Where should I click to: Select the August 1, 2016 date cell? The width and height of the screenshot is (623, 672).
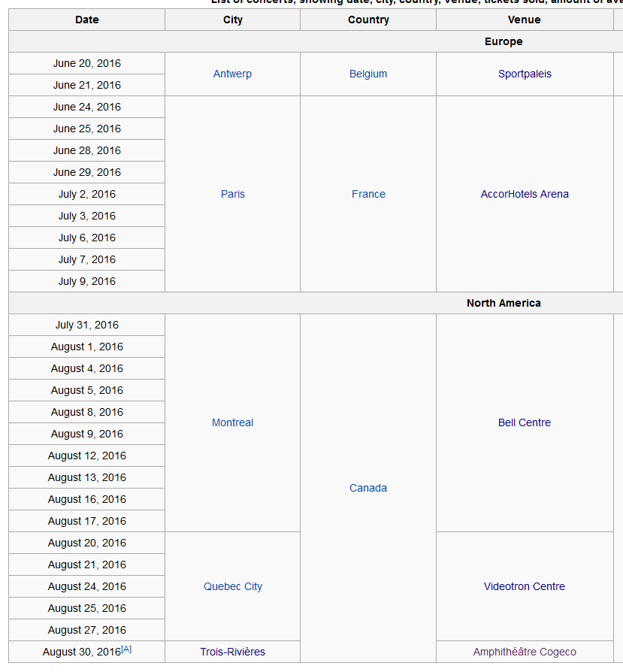point(87,347)
